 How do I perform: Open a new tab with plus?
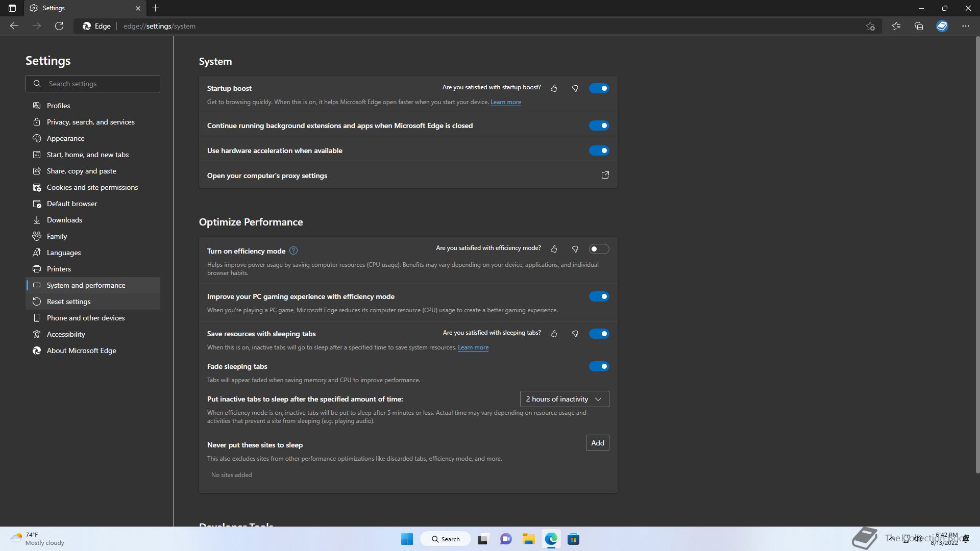156,8
